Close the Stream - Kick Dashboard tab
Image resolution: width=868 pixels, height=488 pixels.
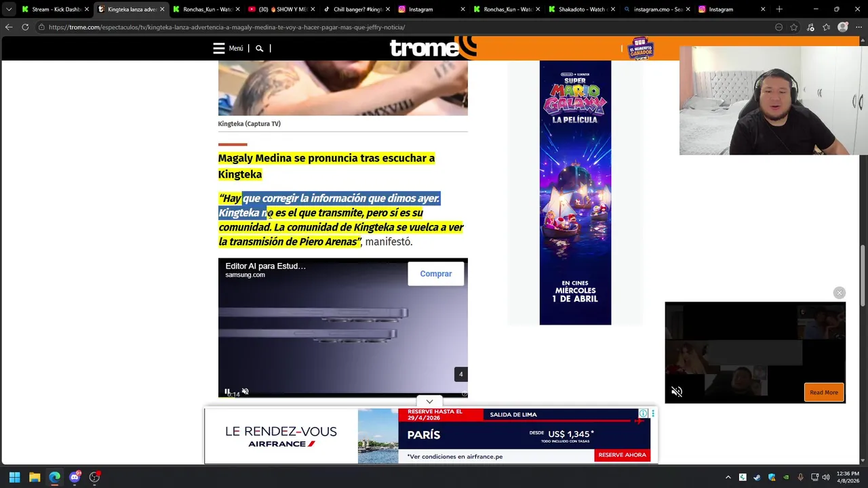tap(87, 9)
